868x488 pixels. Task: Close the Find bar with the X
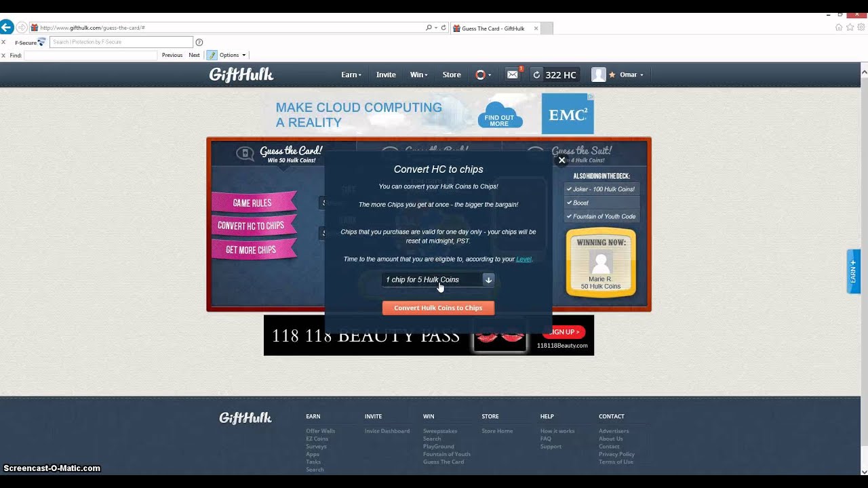3,55
